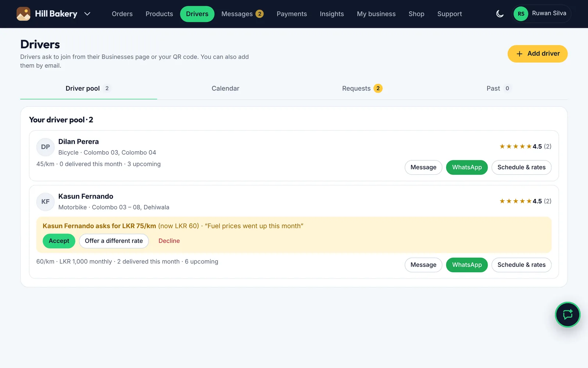Open the Orders menu
The image size is (588, 368).
[122, 14]
